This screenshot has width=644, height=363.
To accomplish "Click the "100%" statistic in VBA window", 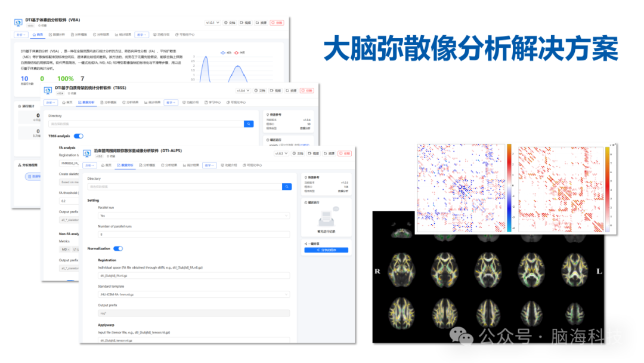I will [66, 79].
